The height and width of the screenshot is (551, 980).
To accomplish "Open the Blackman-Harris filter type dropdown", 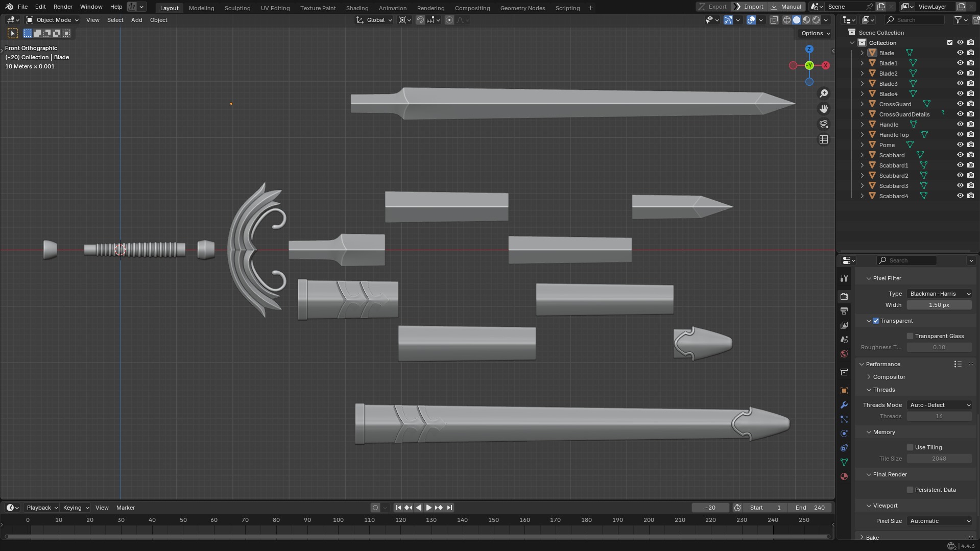I will tap(939, 294).
